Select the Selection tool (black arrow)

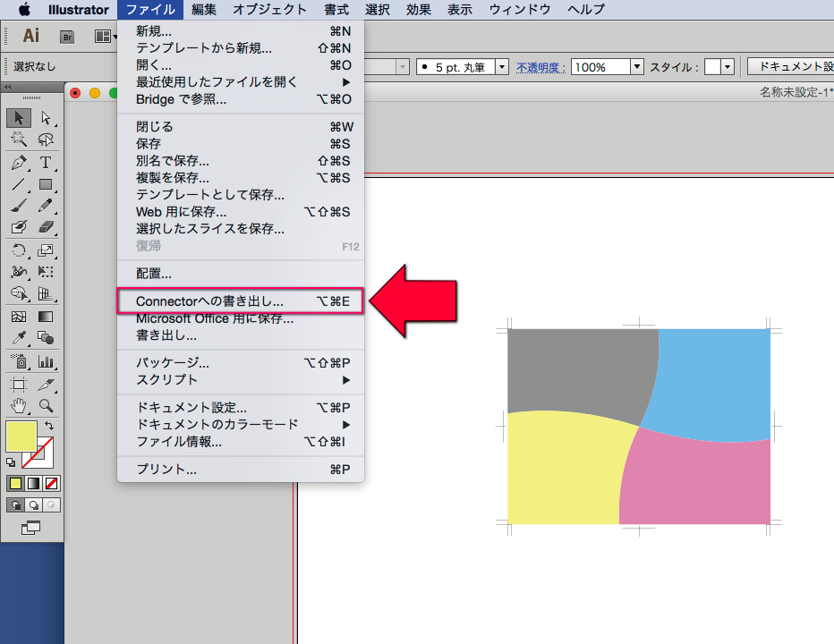point(19,117)
